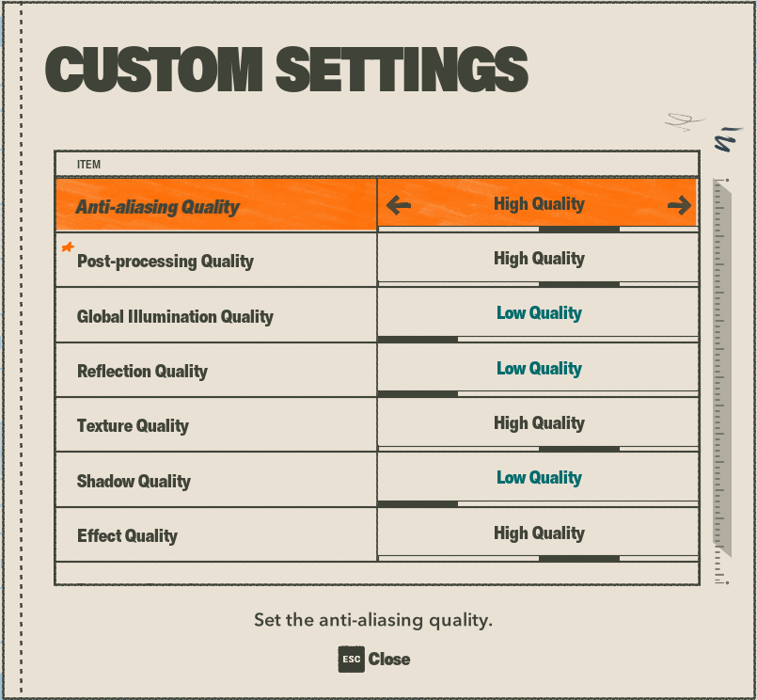The width and height of the screenshot is (757, 700).
Task: Change Shadow Quality Low Quality value
Action: click(538, 477)
